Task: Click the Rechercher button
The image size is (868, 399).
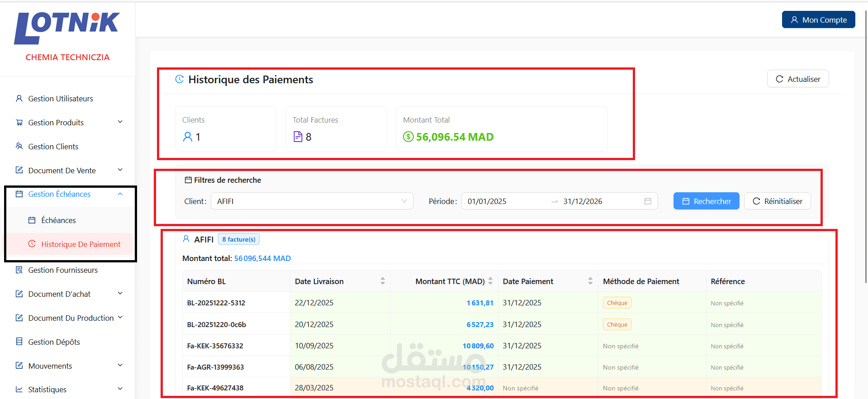Action: 706,201
